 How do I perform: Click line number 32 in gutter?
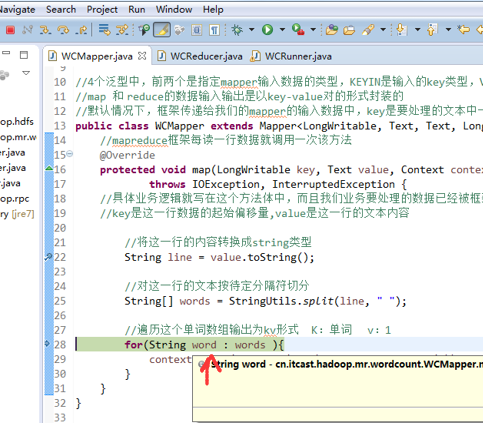[x=60, y=403]
